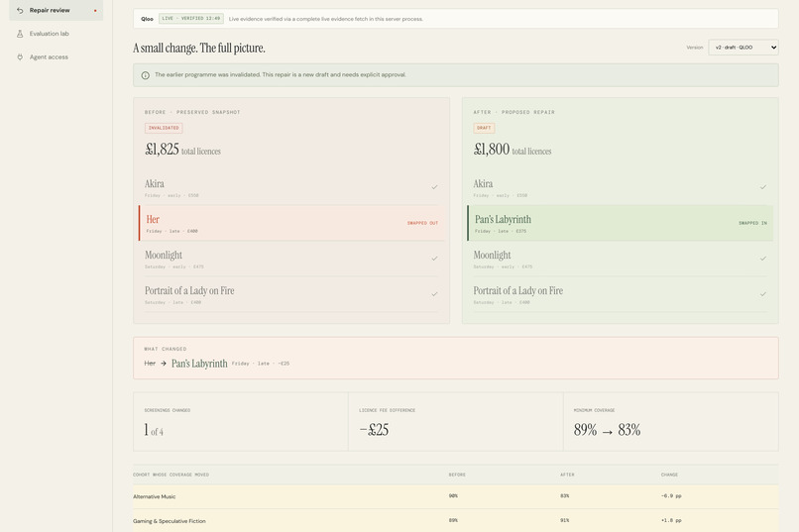Click the checkmark on Moonlight in the Before panel
The image size is (799, 532).
(x=434, y=259)
